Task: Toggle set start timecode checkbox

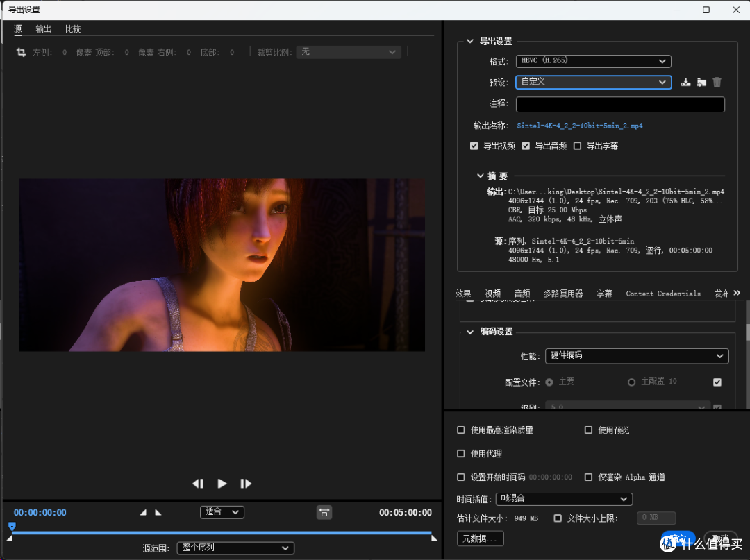Action: pos(461,477)
